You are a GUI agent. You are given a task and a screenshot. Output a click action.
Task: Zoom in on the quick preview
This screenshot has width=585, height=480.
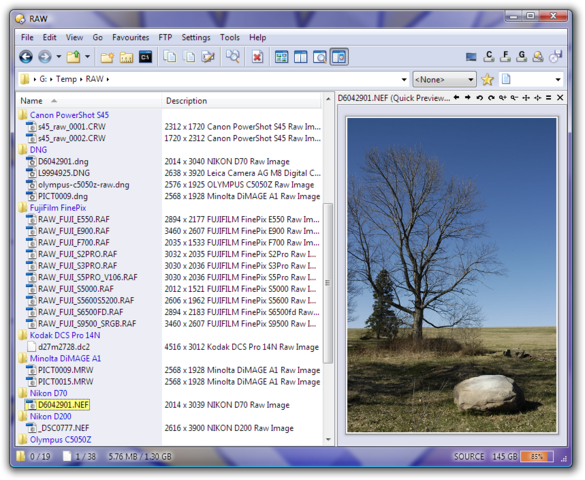point(503,98)
